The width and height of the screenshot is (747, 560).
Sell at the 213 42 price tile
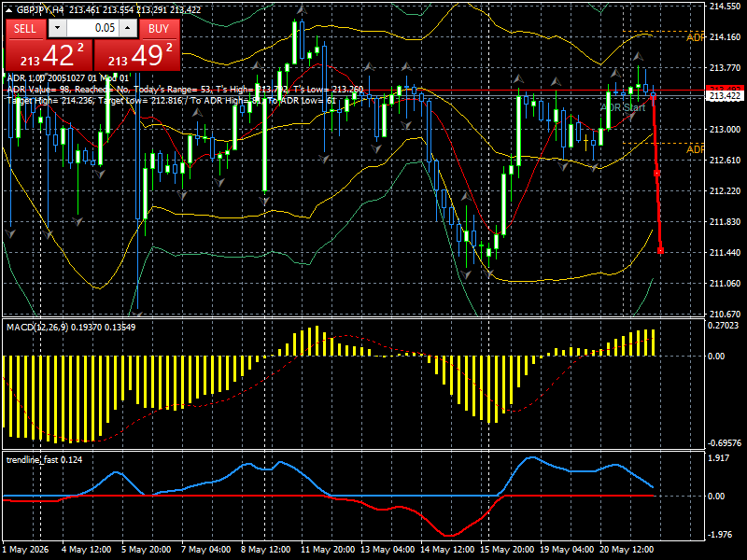(x=49, y=55)
